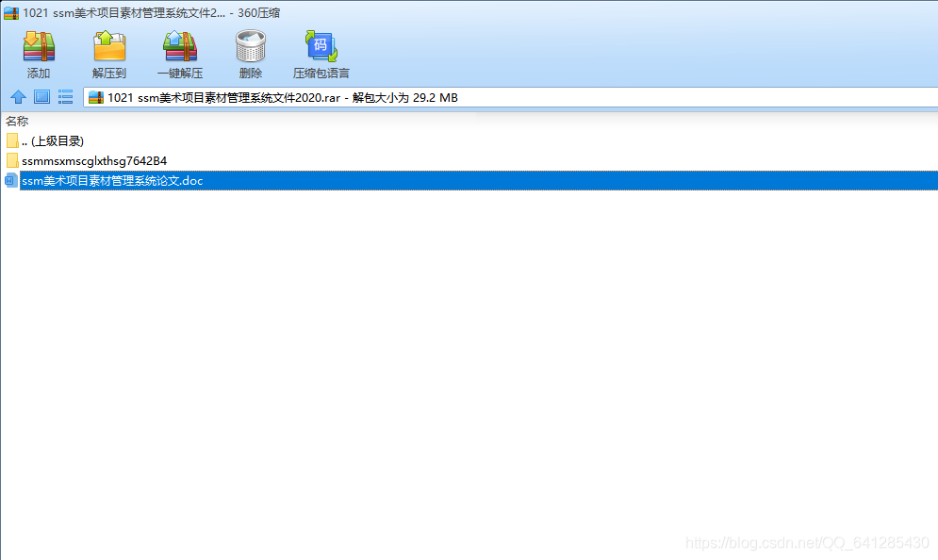Click the folder icon of 上级目录

[x=12, y=140]
